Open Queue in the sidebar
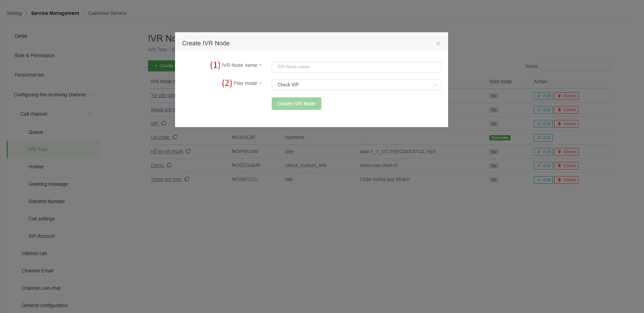Viewport: 644px width, 313px height. (x=36, y=132)
